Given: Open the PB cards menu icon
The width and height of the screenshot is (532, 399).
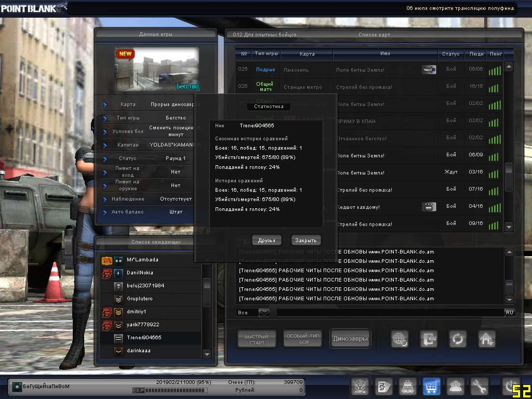Looking at the screenshot, I should 383,387.
